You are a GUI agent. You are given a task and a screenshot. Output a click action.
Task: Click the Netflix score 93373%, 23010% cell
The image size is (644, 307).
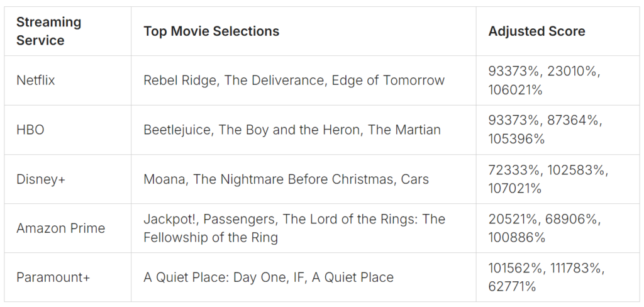(x=558, y=81)
